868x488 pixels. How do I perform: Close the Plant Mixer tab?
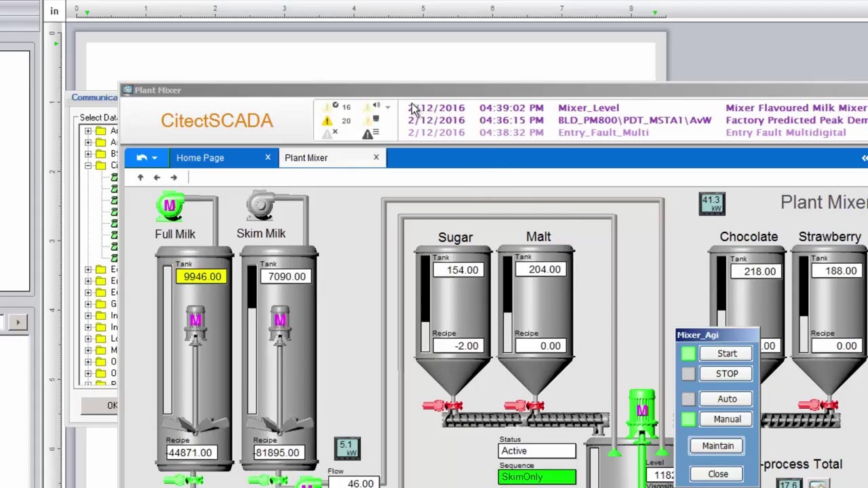(x=376, y=157)
